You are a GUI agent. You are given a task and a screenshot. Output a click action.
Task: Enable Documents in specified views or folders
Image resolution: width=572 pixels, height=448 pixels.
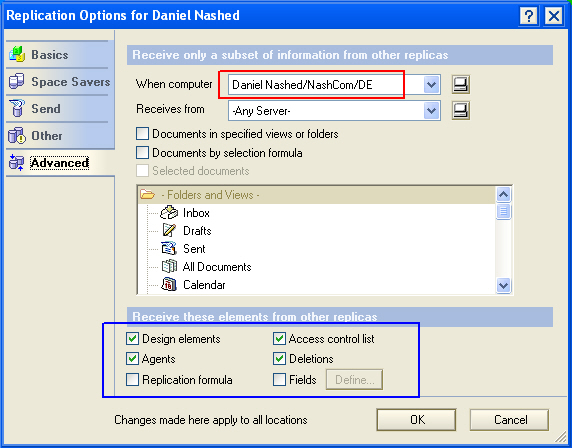[x=142, y=134]
